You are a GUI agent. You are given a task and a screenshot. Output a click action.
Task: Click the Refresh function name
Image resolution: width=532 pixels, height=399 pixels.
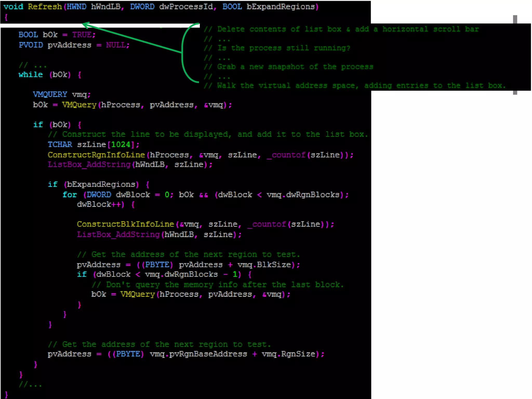coord(45,7)
